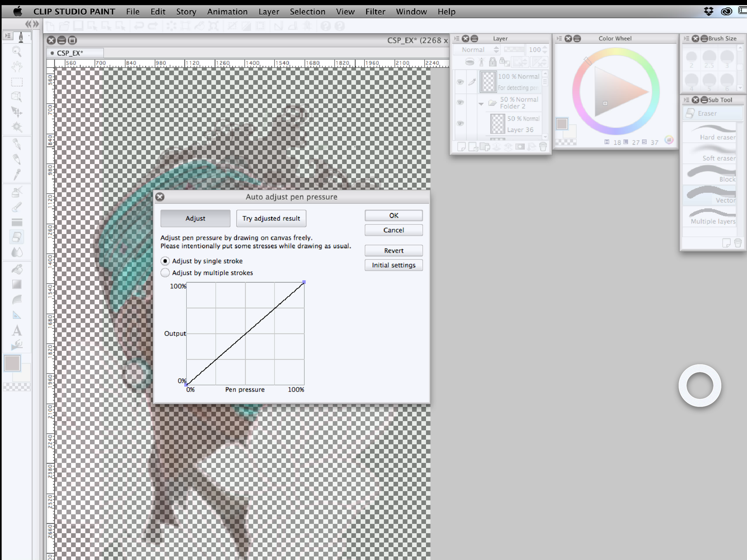747x560 pixels.
Task: Click the Adjust button
Action: (x=195, y=218)
